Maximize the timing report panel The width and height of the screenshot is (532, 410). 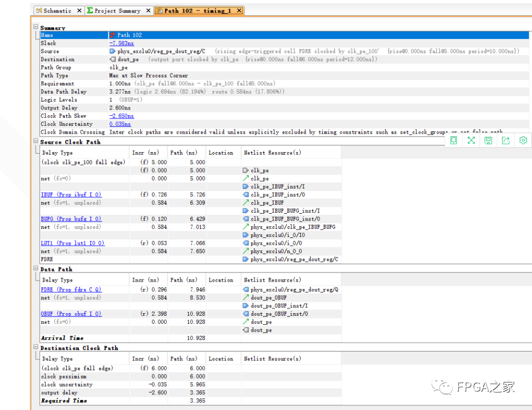coord(471,141)
